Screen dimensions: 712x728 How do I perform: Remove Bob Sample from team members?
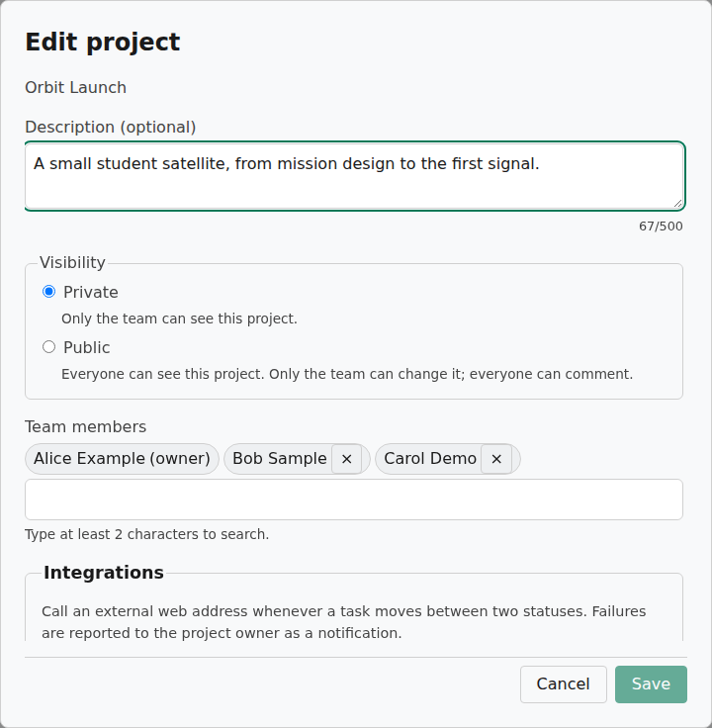(x=346, y=459)
